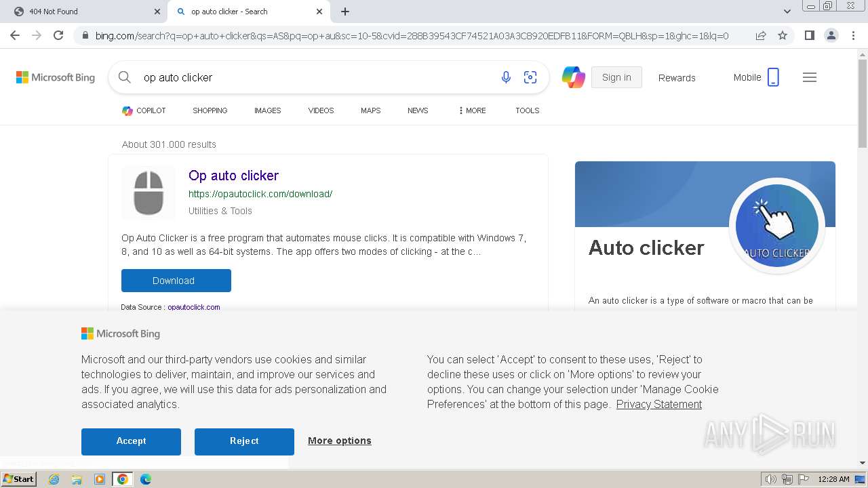The height and width of the screenshot is (488, 868).
Task: Click the volume speaker tray icon
Action: (770, 479)
